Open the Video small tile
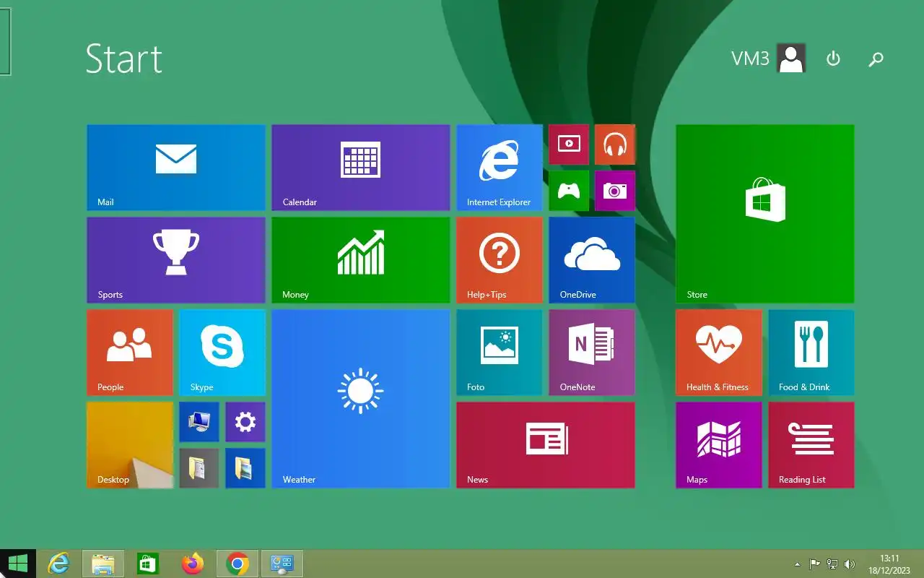 tap(569, 144)
